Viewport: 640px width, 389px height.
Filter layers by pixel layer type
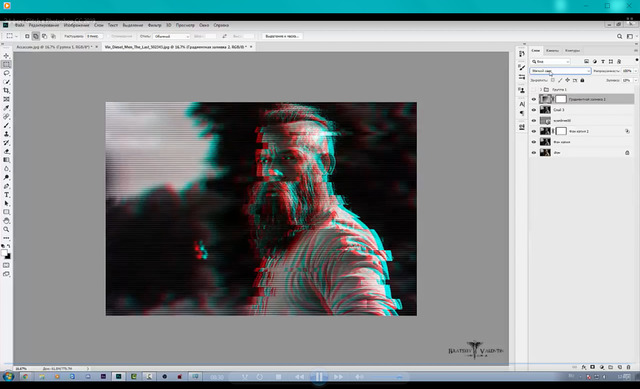(x=586, y=61)
